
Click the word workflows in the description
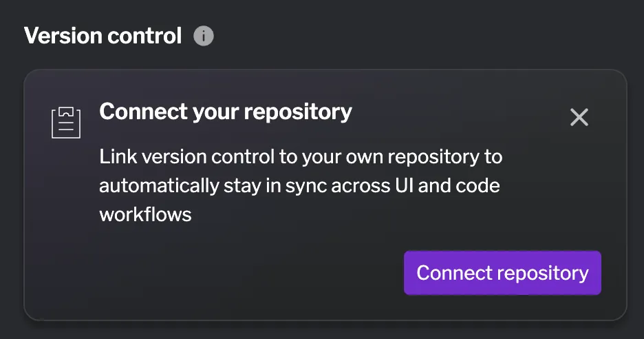click(x=145, y=214)
